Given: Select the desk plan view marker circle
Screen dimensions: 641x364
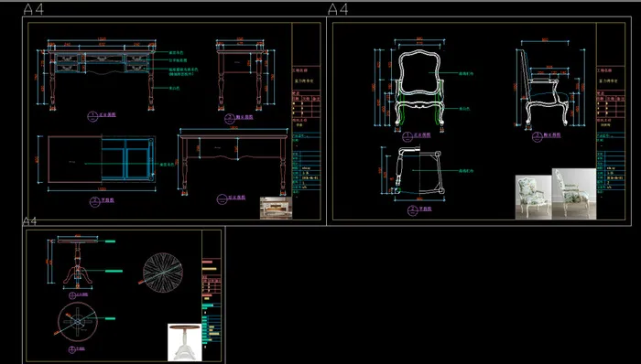Looking at the screenshot, I should 94,201.
